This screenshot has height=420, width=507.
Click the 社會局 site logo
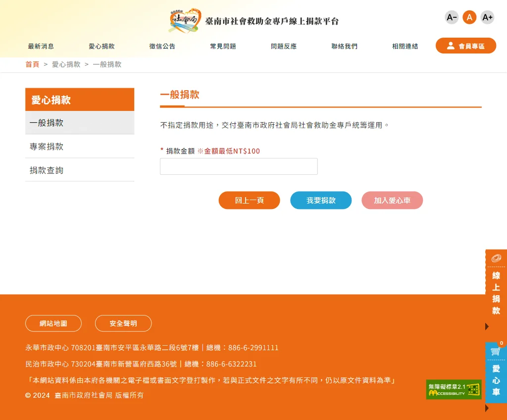click(185, 20)
